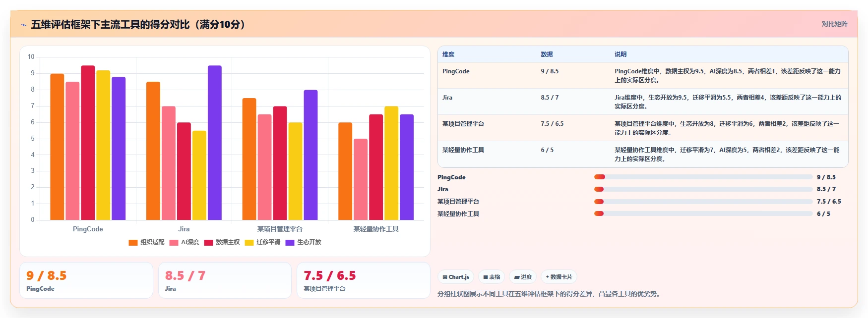Click 某轻量协作工具's purple bar
This screenshot has width=868, height=318.
pyautogui.click(x=407, y=167)
